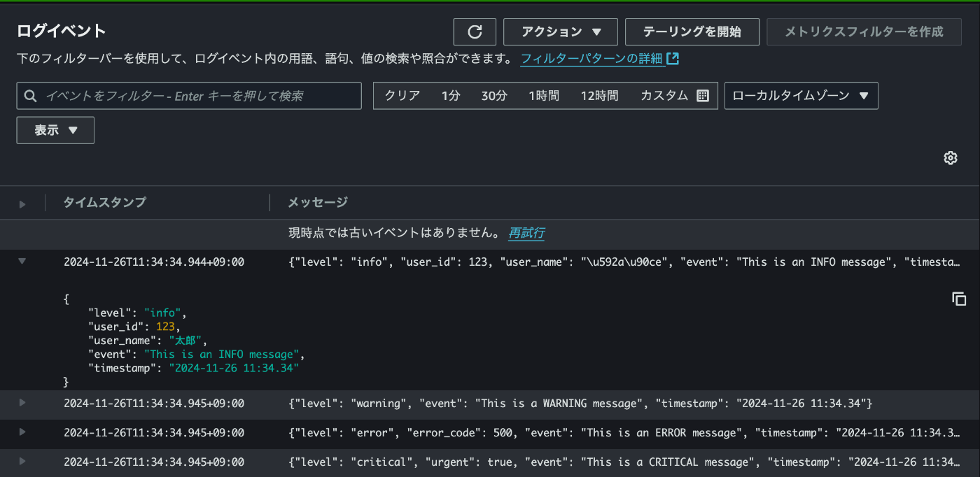Select the 30分 time range
This screenshot has height=477, width=980.
tap(494, 96)
